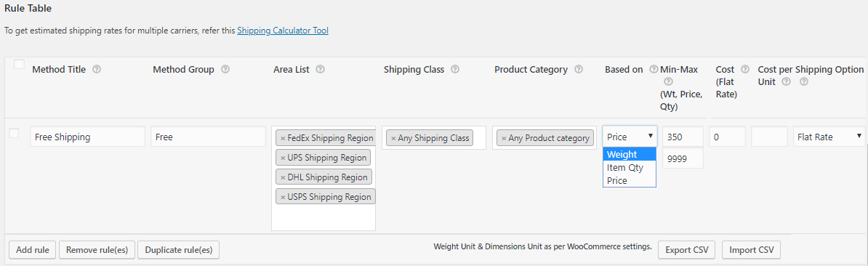
Task: Remove the USPS Shipping Region tag
Action: [x=283, y=197]
